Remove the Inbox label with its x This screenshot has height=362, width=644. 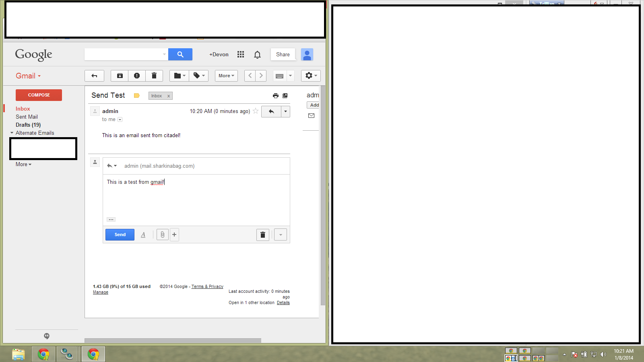pos(169,96)
